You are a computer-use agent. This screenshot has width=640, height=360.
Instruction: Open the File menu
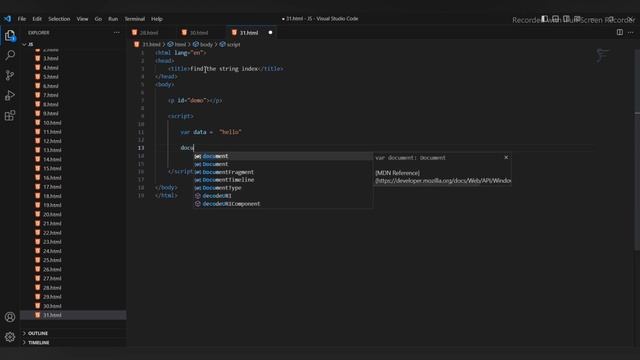click(x=22, y=19)
